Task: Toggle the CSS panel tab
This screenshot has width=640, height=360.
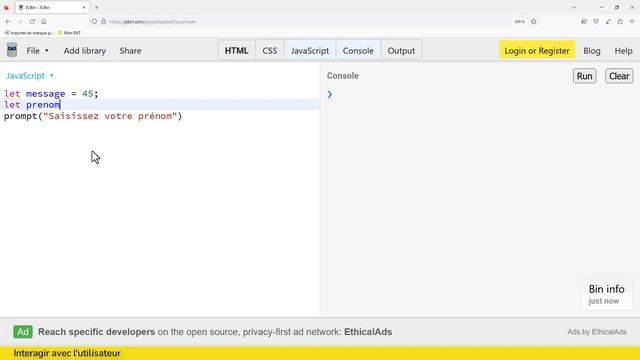Action: (269, 51)
